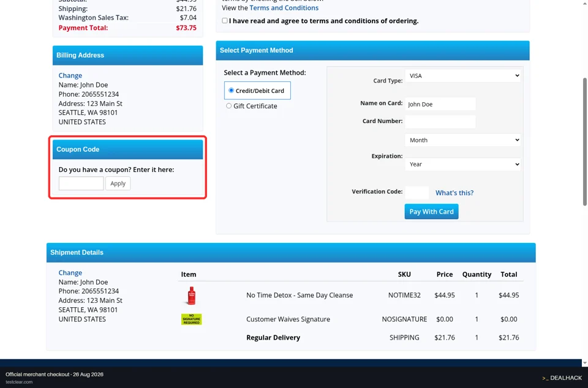Viewport: 588px width, 388px height.
Task: Click the Official merchant checkout footer text
Action: (x=55, y=375)
